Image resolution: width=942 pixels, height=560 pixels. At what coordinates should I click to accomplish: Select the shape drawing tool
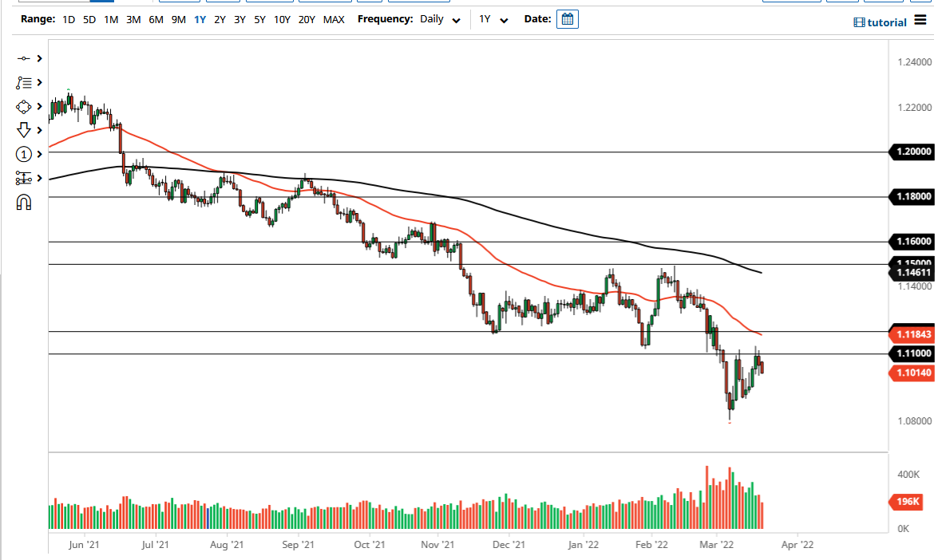[24, 106]
